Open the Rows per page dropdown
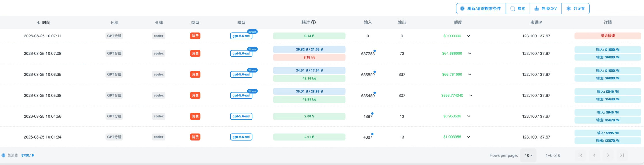Image resolution: width=644 pixels, height=165 pixels. 528,155
